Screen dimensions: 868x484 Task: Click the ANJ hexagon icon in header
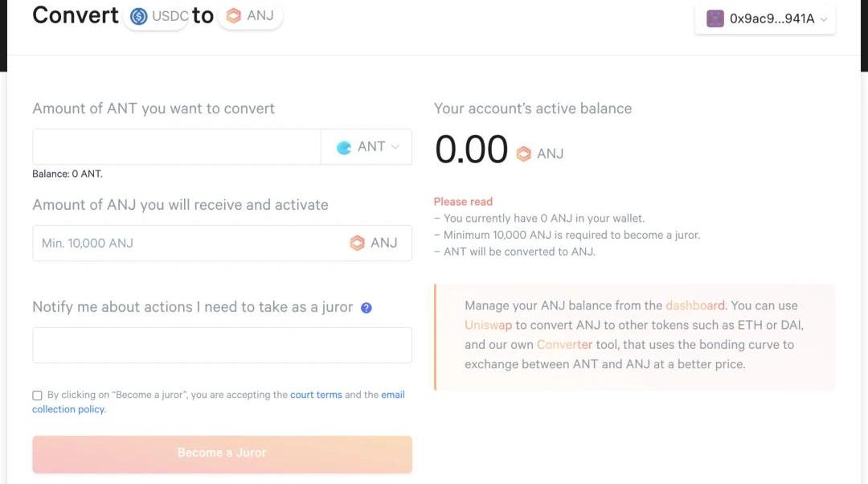click(234, 15)
